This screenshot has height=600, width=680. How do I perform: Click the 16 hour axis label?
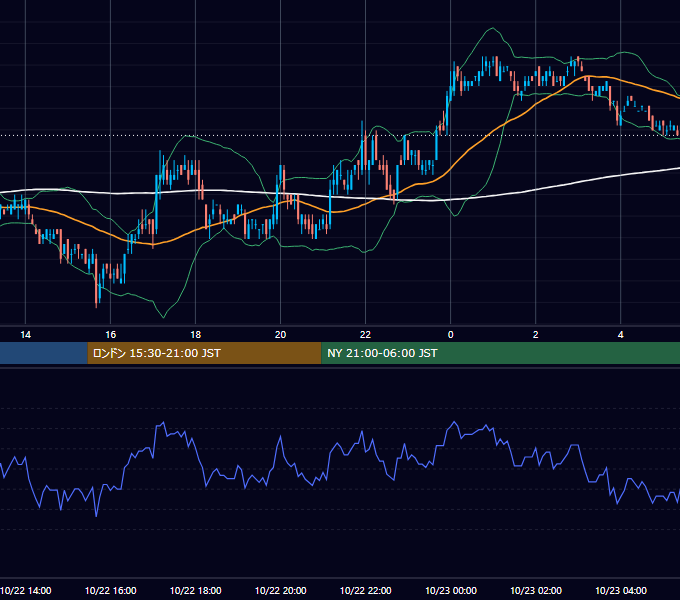point(111,335)
